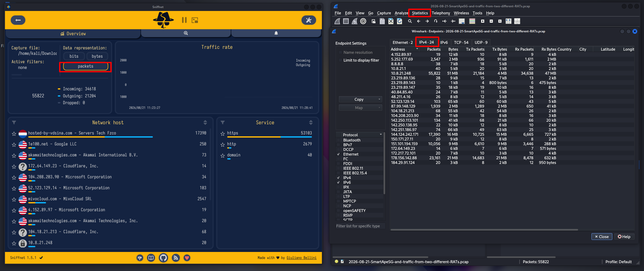The width and height of the screenshot is (644, 271).
Task: Switch Sniffnet to thumbnail mode
Action: pyautogui.click(x=195, y=20)
